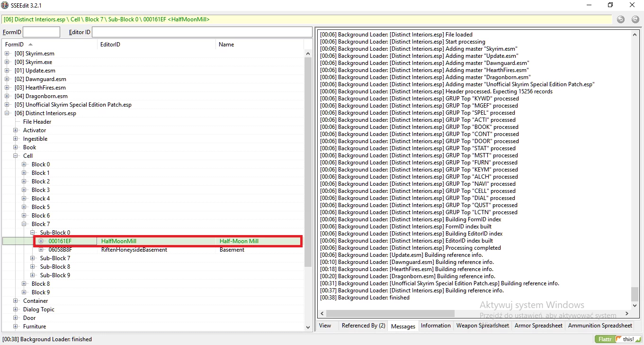644x345 pixels.
Task: Sort by the FormID column header
Action: 50,45
